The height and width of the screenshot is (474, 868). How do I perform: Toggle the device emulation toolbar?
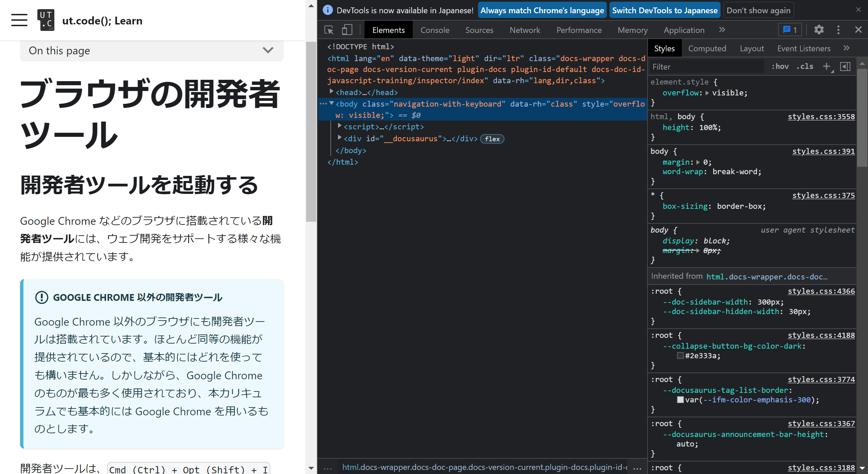point(347,30)
